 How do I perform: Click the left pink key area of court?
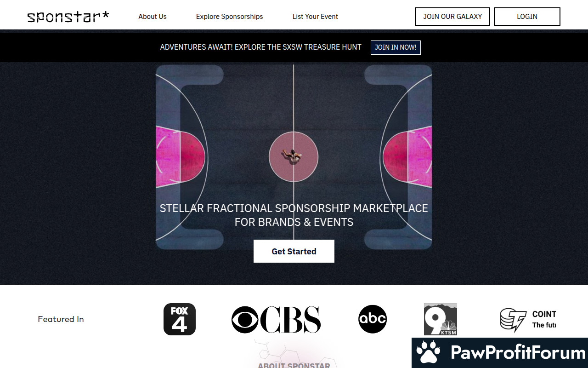(180, 157)
